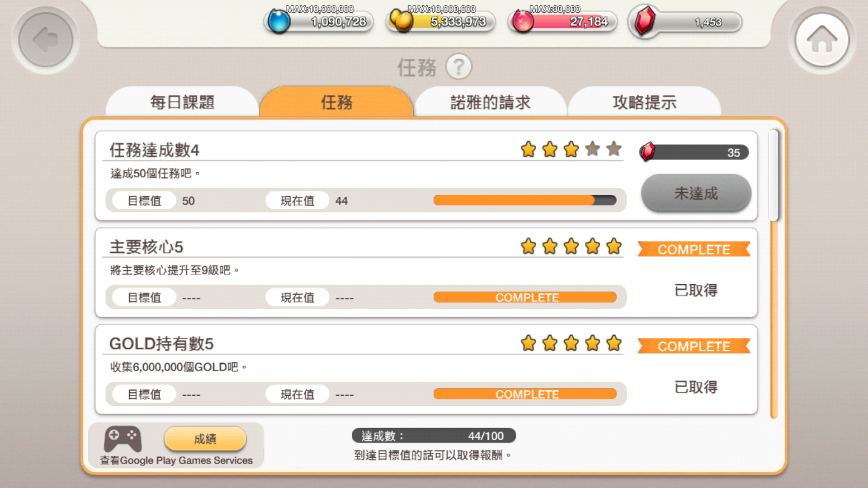Click the mission list scrollbar
Viewport: 868px width, 488px height.
pos(774,274)
